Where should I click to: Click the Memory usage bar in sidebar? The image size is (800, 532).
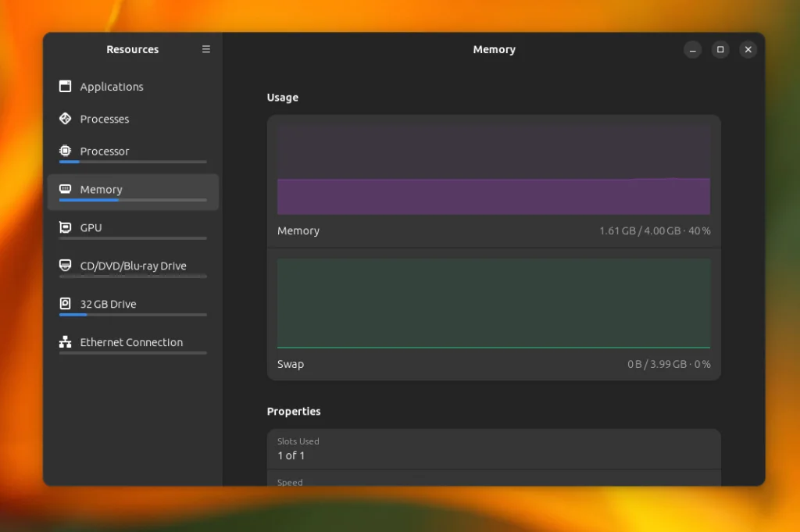coord(133,200)
